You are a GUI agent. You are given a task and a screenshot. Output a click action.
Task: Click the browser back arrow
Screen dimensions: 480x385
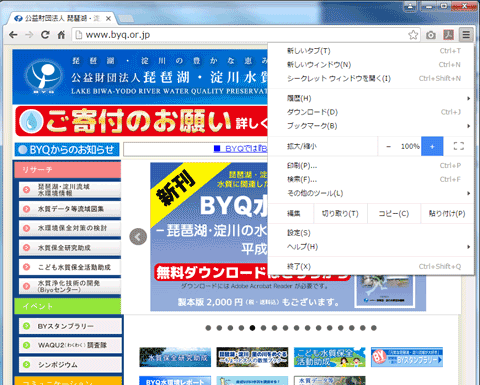tap(13, 35)
